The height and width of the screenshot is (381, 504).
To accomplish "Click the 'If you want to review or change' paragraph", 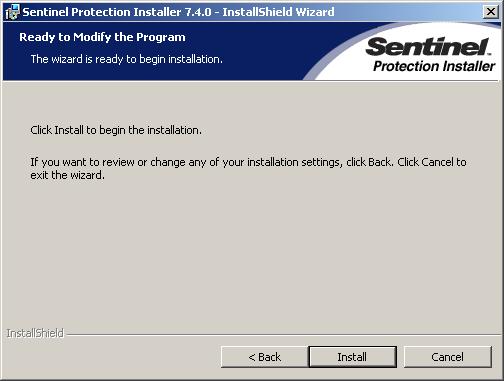I will [x=248, y=168].
